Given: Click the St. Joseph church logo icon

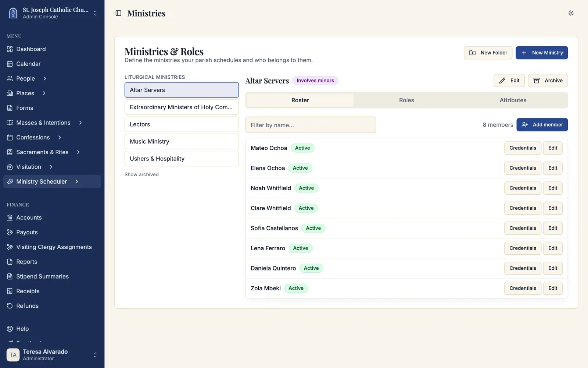Looking at the screenshot, I should coord(13,13).
